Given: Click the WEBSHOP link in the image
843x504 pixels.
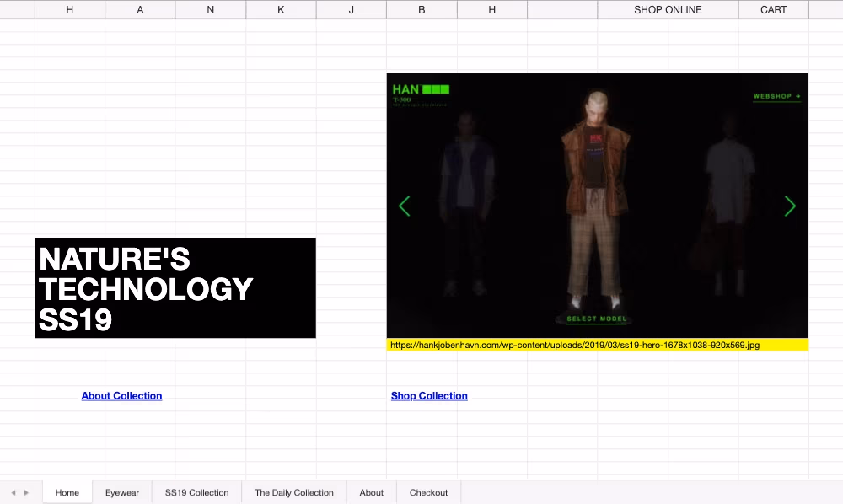Looking at the screenshot, I should pyautogui.click(x=777, y=96).
